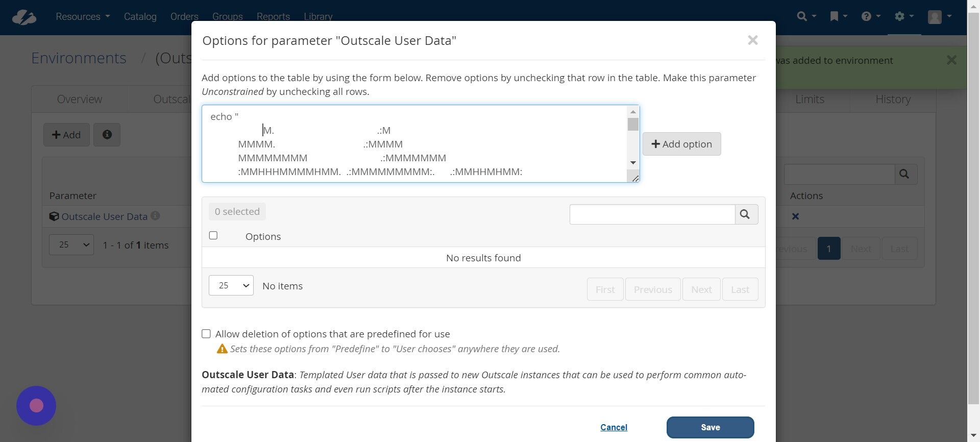Click the info icon next to Outscale User Data

[x=155, y=216]
